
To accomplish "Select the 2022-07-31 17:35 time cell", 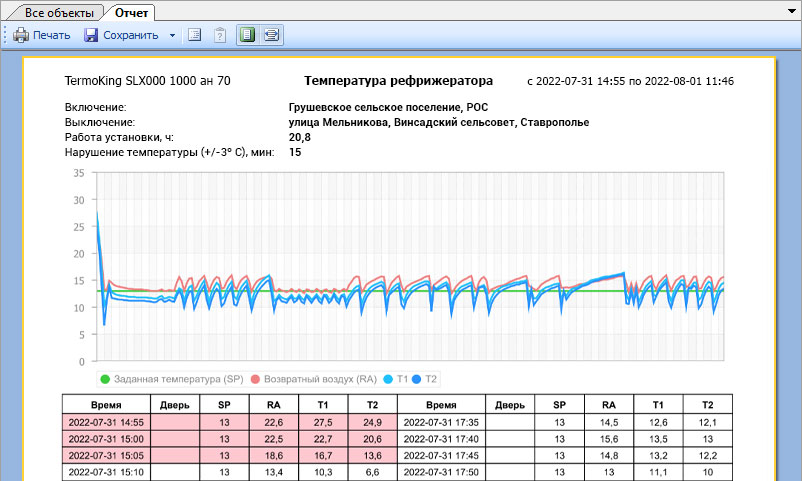I will [441, 423].
